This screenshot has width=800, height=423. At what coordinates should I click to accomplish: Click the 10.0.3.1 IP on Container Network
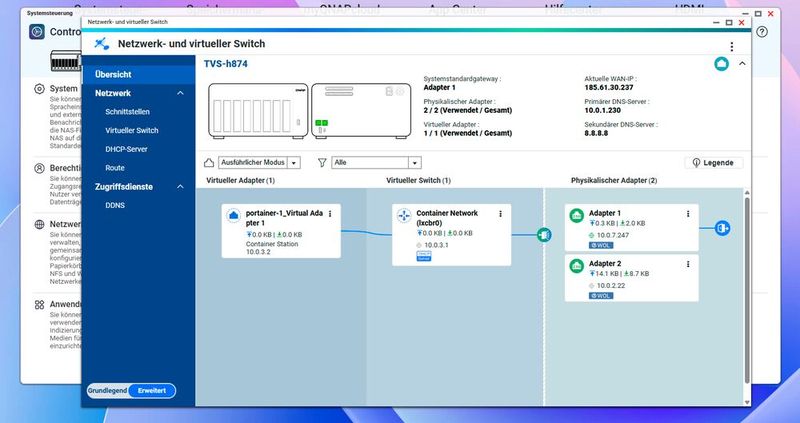point(438,245)
